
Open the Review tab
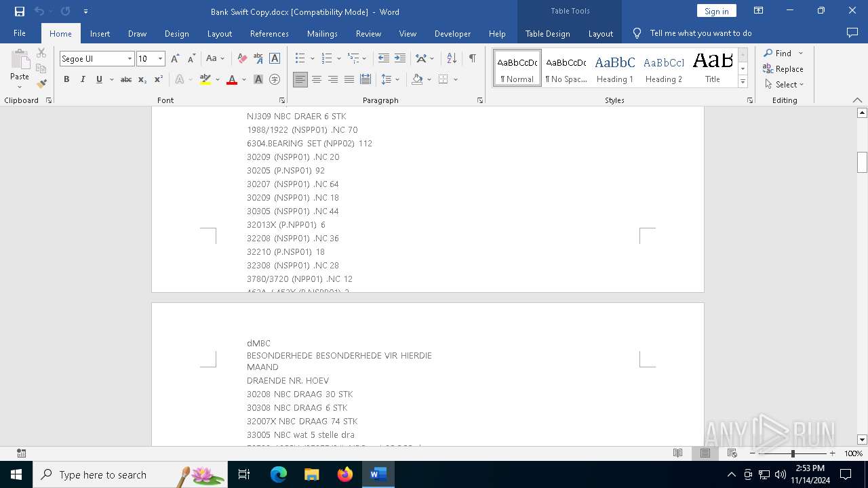pos(368,33)
